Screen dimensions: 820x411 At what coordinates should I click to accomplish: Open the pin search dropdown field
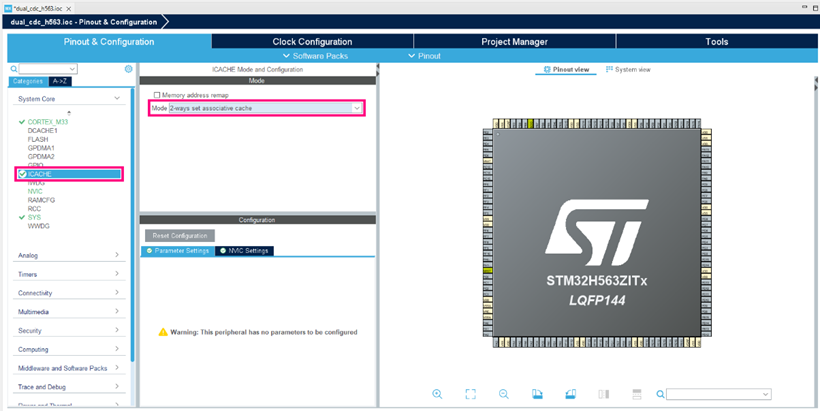click(x=719, y=394)
